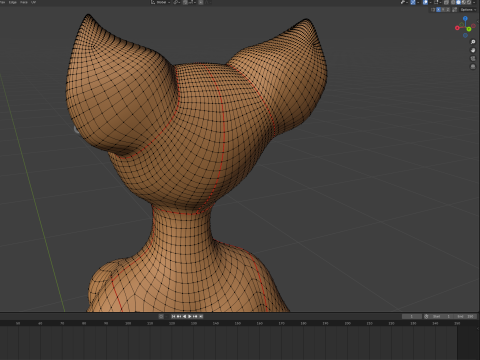The height and width of the screenshot is (360, 480).
Task: Click the current frame field
Action: 412,316
